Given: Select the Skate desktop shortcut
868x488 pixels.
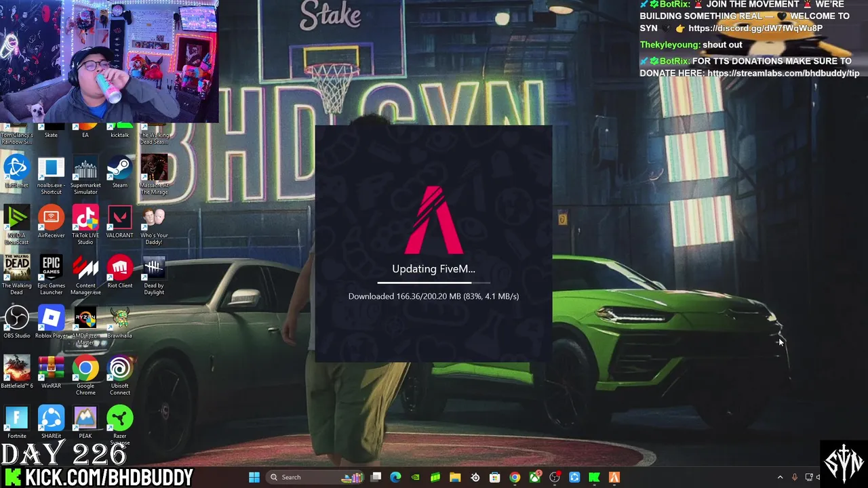Looking at the screenshot, I should coord(51,131).
